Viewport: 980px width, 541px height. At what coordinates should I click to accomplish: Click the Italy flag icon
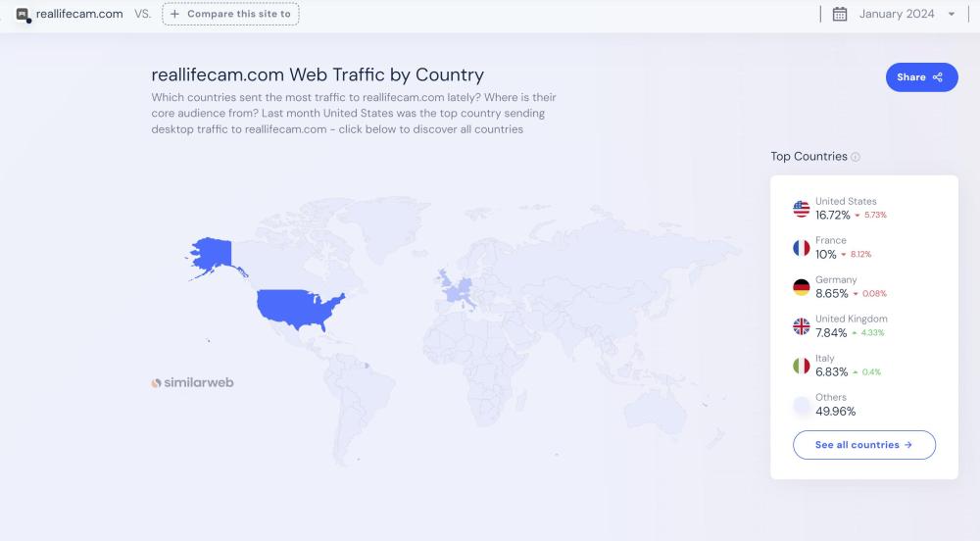point(802,366)
